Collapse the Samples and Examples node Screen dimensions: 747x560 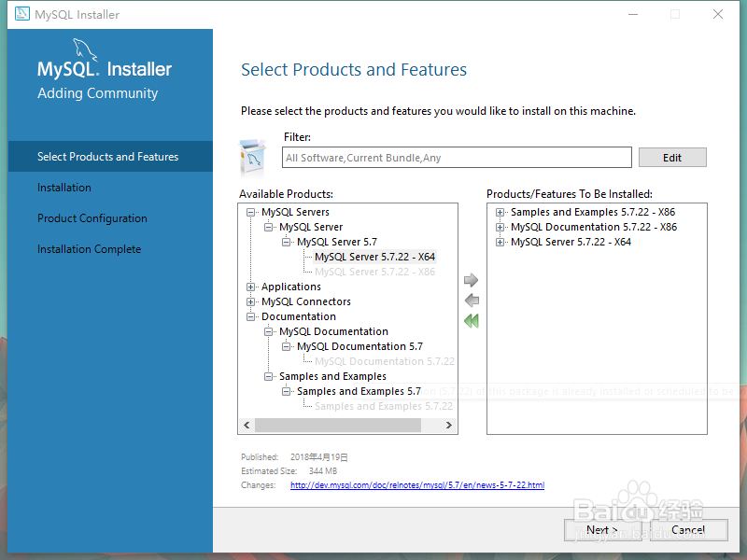coord(268,376)
